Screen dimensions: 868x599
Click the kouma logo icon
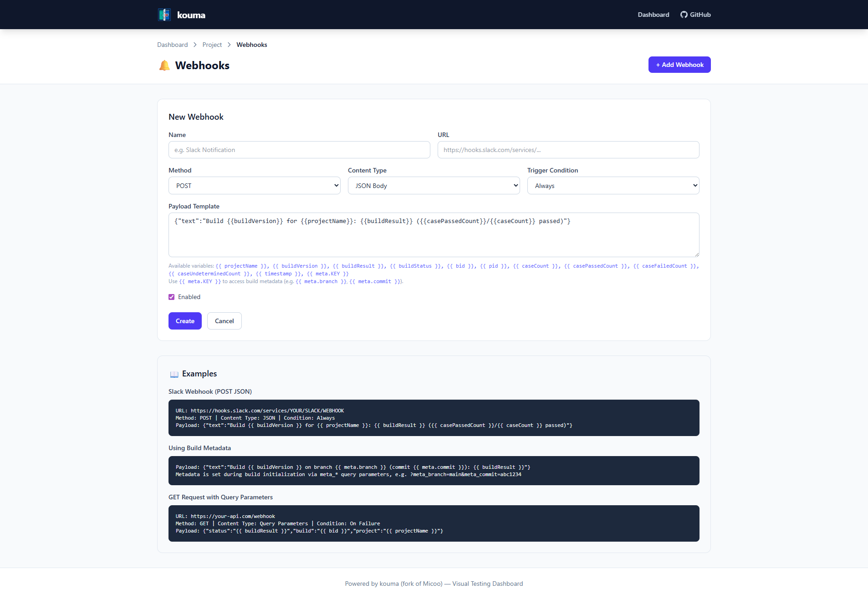(x=164, y=15)
